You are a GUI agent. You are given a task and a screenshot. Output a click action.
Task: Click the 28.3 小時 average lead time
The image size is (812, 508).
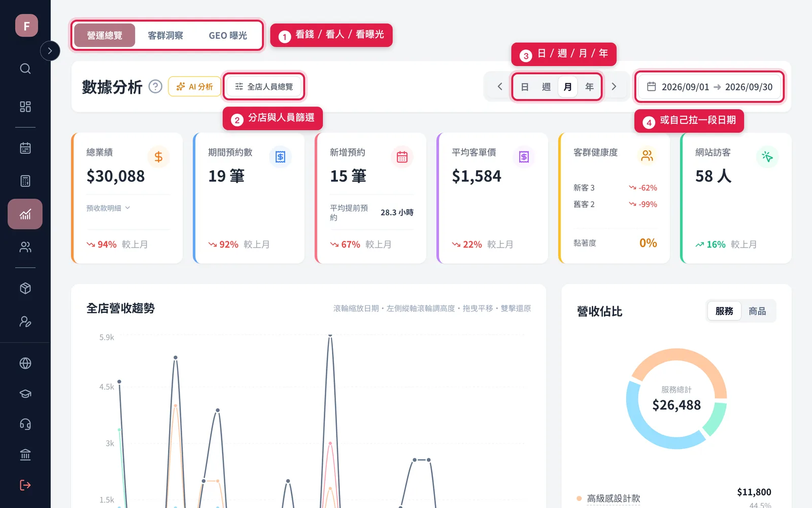[397, 212]
